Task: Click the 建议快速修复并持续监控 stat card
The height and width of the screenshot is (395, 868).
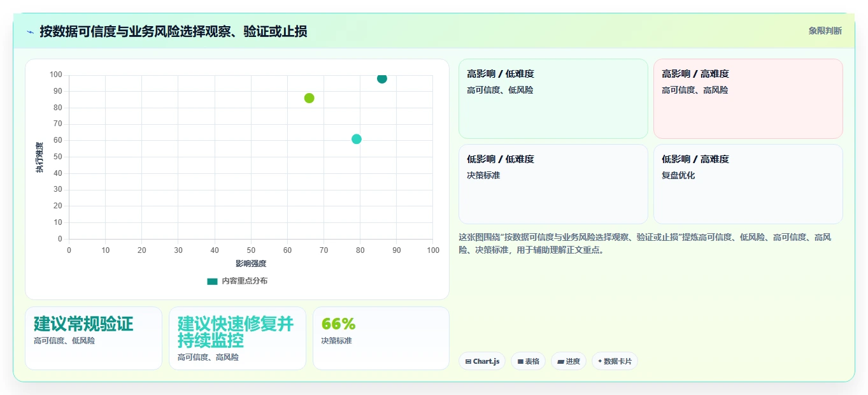Action: (238, 338)
